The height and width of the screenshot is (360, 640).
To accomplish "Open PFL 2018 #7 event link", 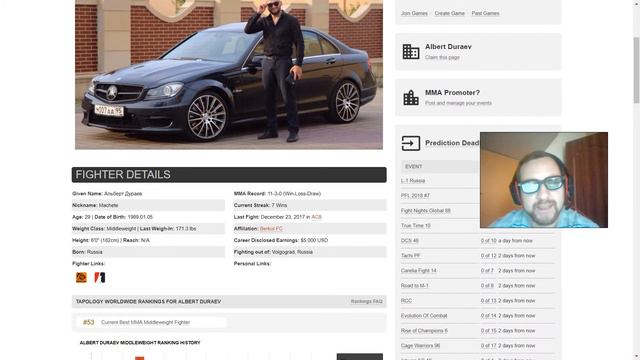I will point(415,196).
